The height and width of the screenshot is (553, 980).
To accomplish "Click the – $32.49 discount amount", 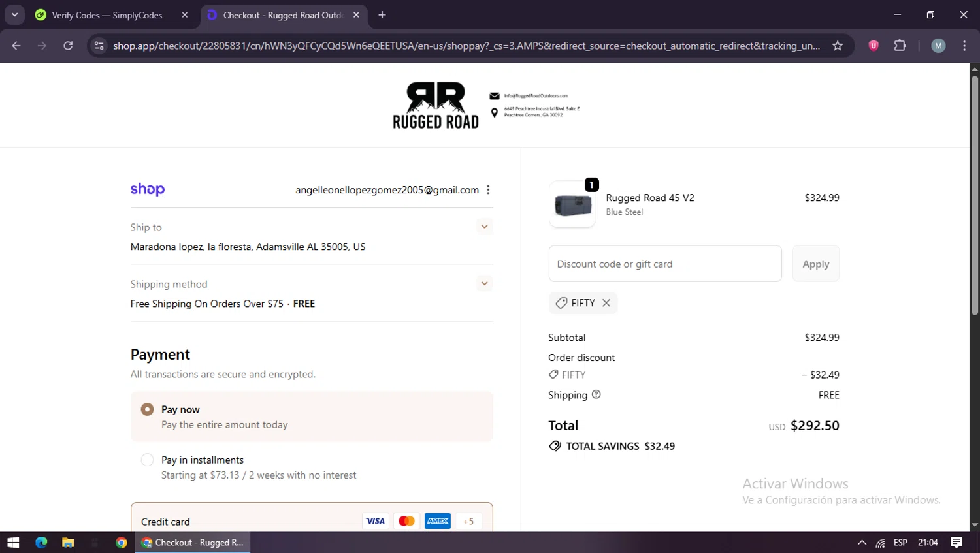I will [x=821, y=375].
